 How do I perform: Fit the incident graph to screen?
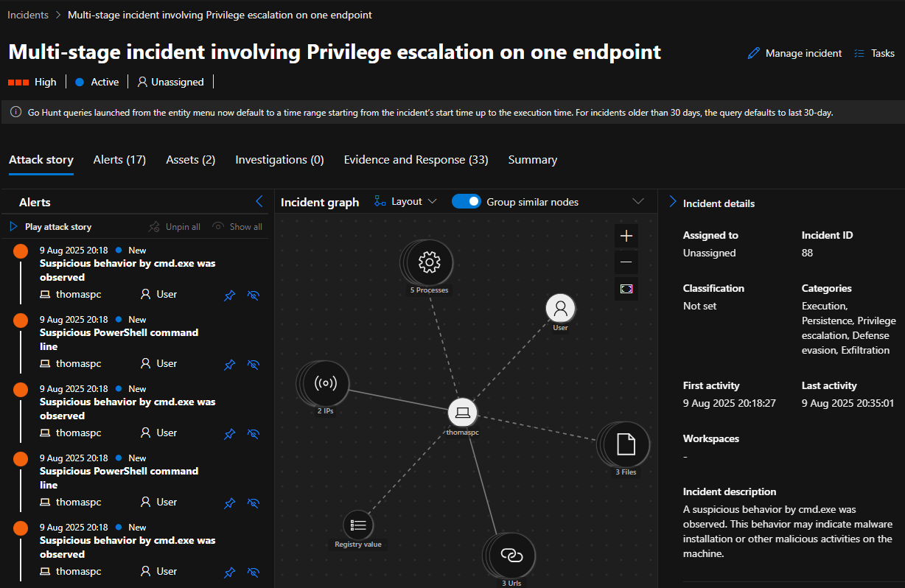[626, 289]
